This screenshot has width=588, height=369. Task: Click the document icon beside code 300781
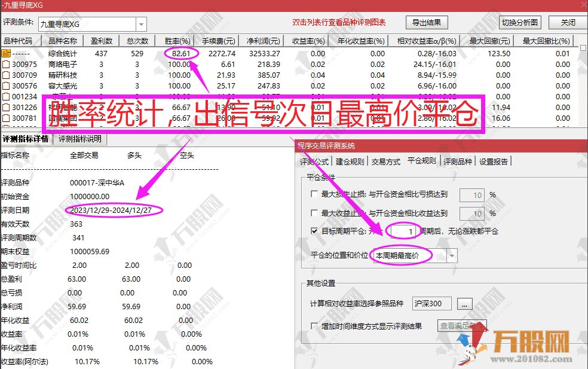pos(6,118)
